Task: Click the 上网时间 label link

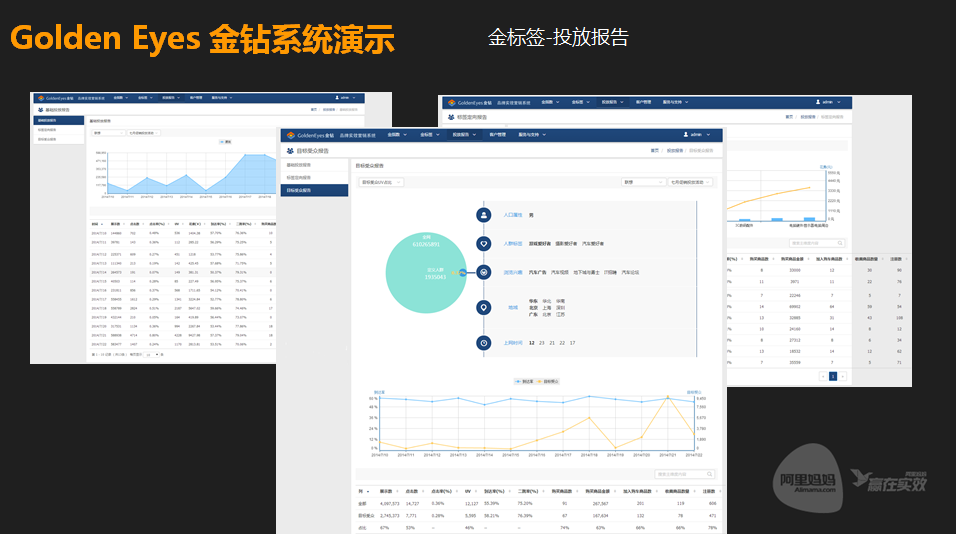Action: 513,343
